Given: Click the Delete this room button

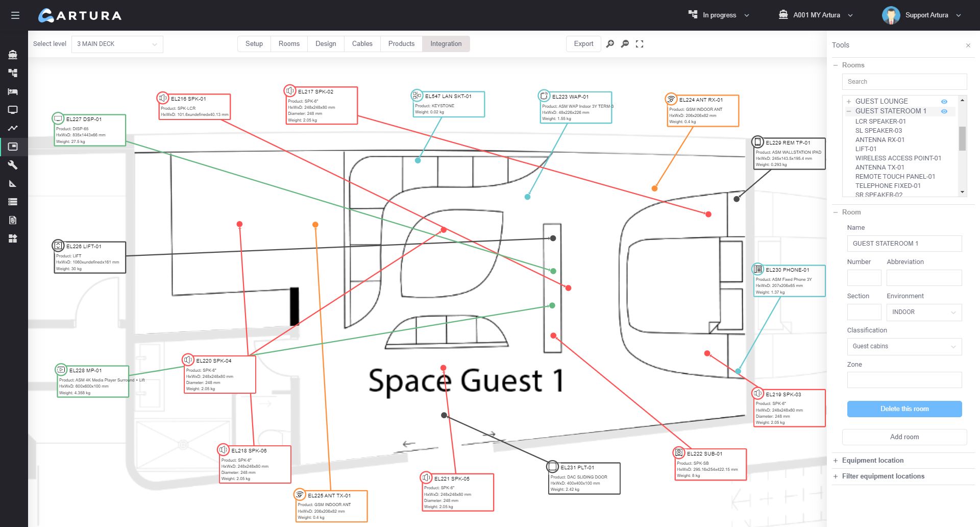Looking at the screenshot, I should pos(904,409).
